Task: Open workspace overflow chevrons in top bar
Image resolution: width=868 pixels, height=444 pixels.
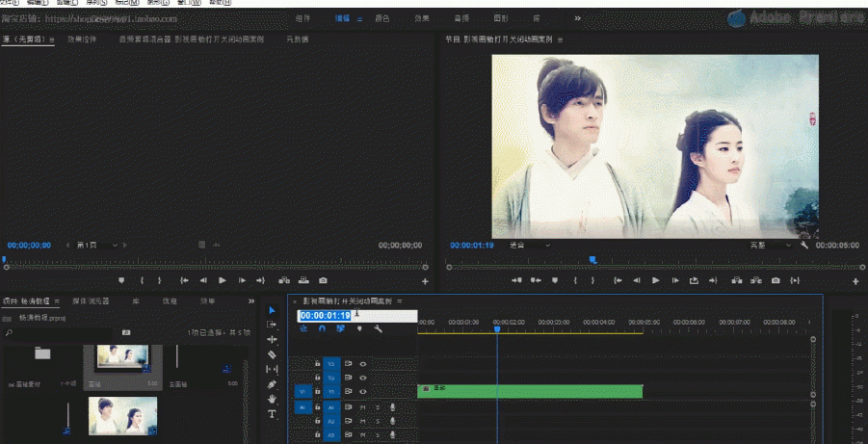Action: [x=577, y=18]
